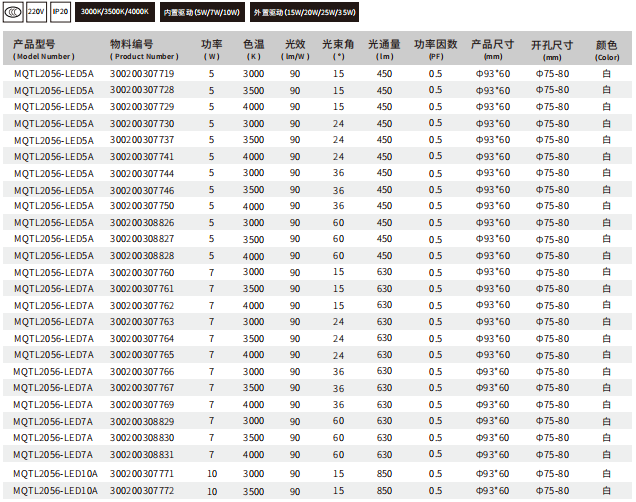
Task: Select the 外置驱动 (15W/20W/25W/35W) badge
Action: (304, 12)
